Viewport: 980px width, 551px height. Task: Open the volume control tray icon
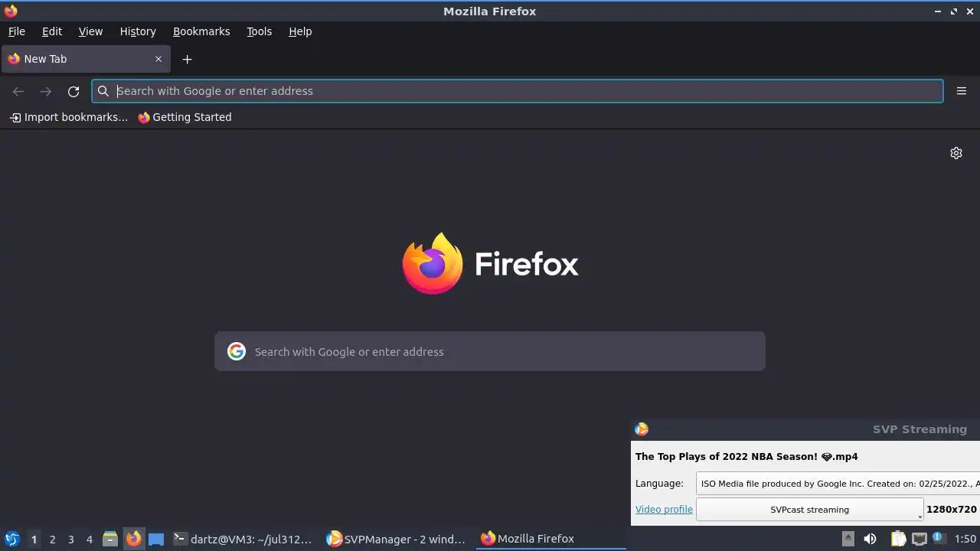870,539
